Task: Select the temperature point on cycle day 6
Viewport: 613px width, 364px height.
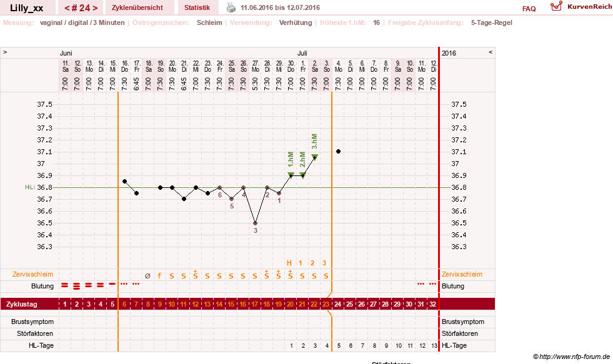Action: point(125,181)
